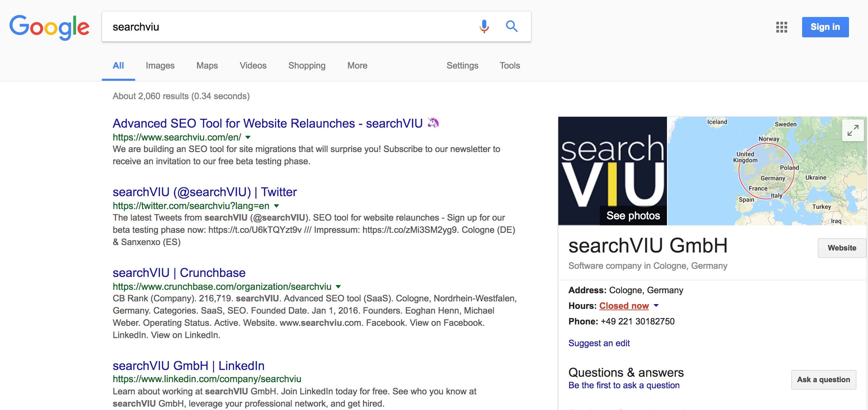Expand dropdown next to searchviu.com/en/ URL
Image resolution: width=868 pixels, height=410 pixels.
tap(248, 137)
